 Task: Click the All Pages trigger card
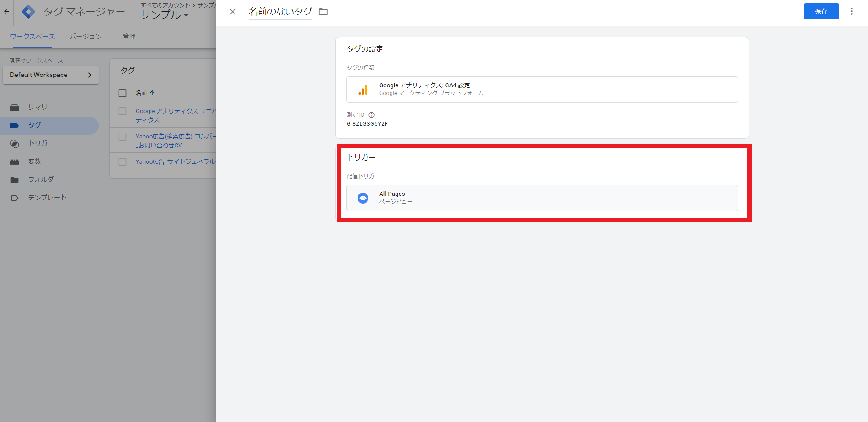tap(542, 198)
